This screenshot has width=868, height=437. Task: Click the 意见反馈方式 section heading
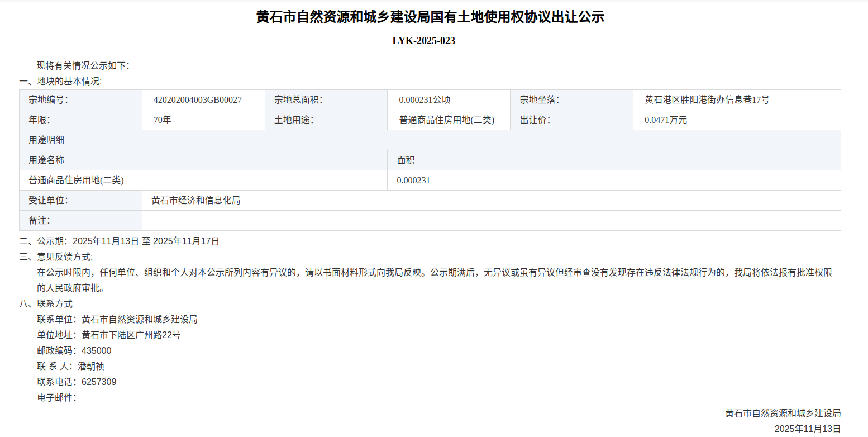(x=56, y=257)
